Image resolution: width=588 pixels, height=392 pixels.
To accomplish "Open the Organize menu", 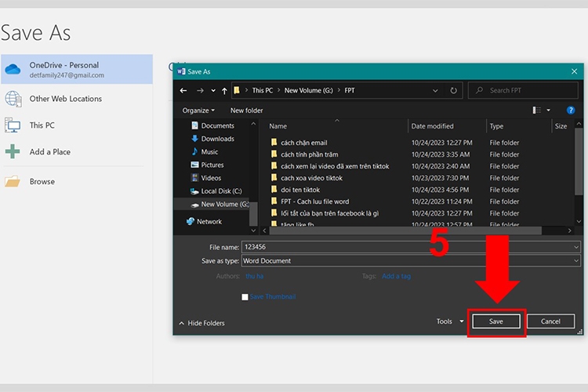I will (x=198, y=111).
